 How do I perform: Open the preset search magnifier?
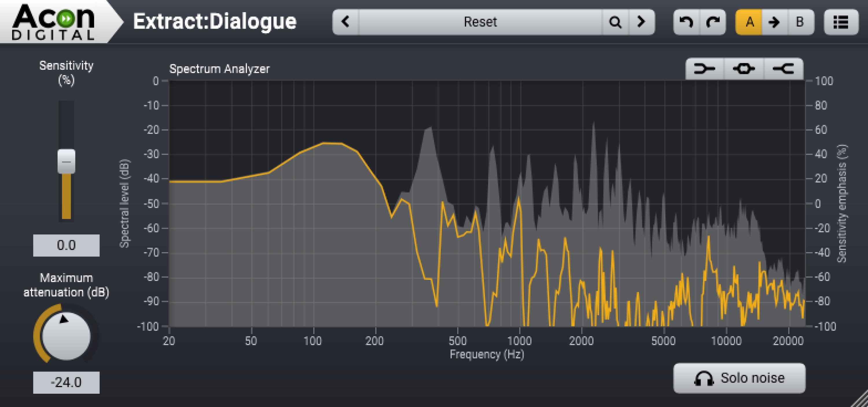pyautogui.click(x=616, y=22)
